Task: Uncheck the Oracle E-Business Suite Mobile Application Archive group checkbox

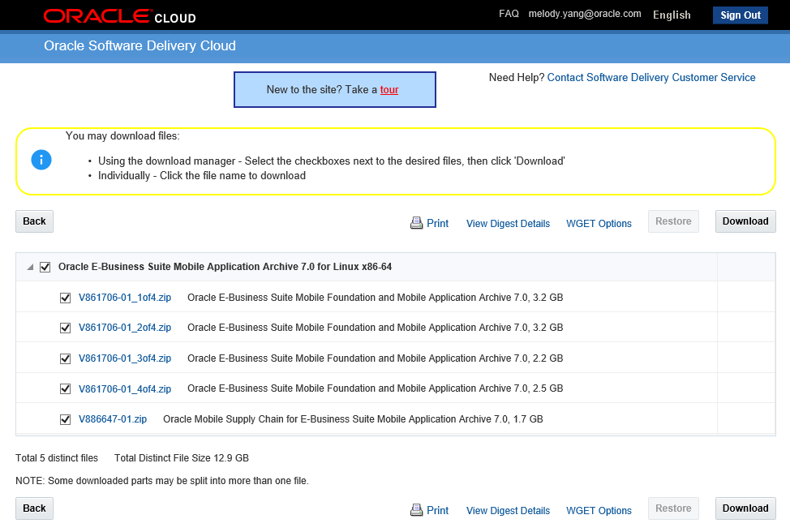Action: (x=45, y=267)
